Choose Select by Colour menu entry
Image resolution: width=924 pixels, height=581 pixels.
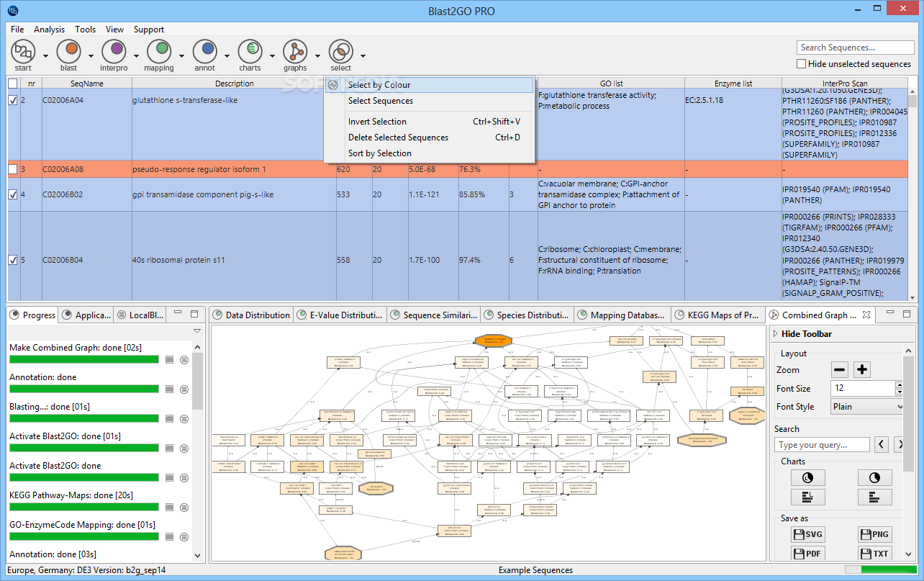tap(430, 85)
